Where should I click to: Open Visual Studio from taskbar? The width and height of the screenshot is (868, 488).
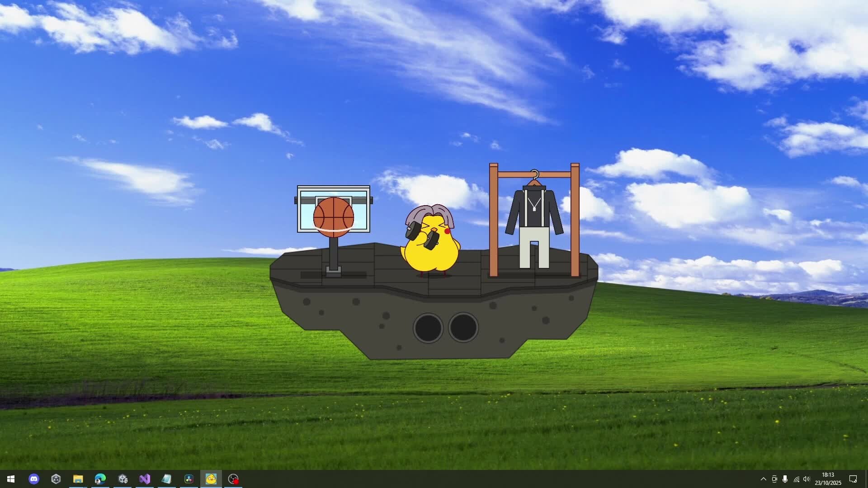[145, 479]
